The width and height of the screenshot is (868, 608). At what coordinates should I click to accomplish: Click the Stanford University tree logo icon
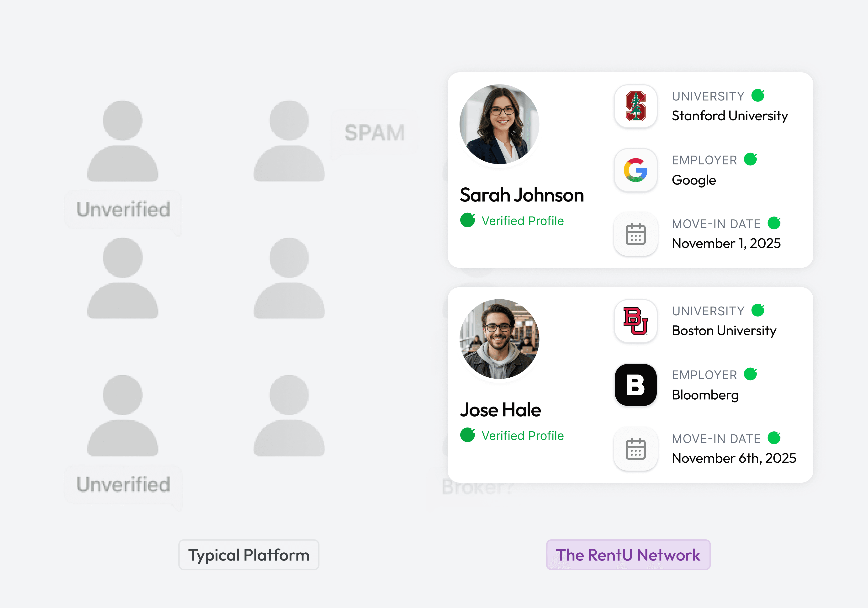(x=635, y=106)
